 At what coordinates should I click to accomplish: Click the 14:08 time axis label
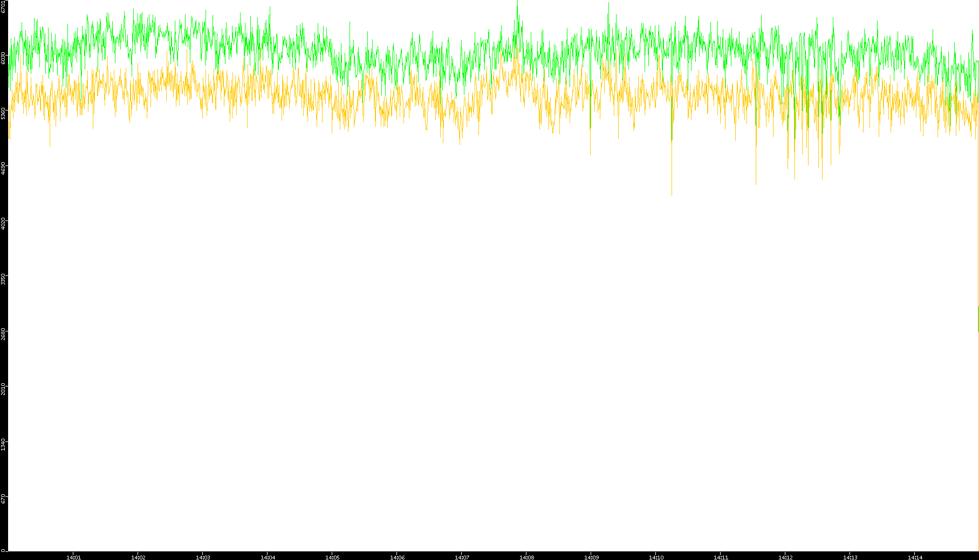(526, 557)
